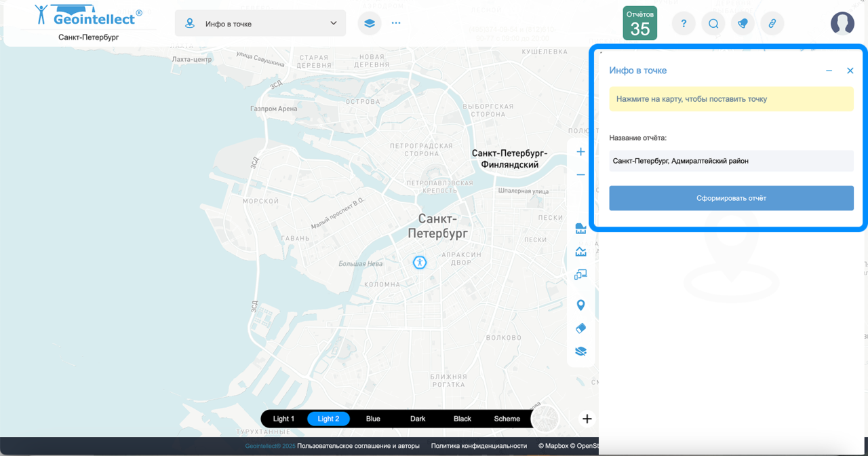The width and height of the screenshot is (868, 456).
Task: Open 'Политика конфиденциальности' link
Action: [x=479, y=446]
